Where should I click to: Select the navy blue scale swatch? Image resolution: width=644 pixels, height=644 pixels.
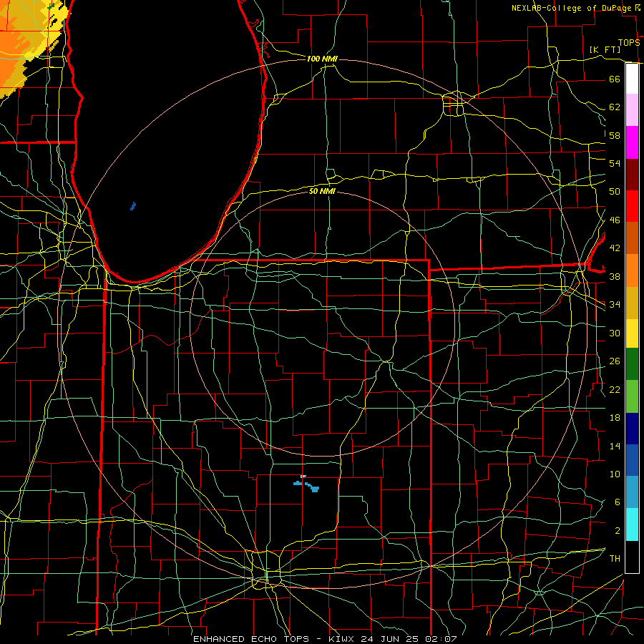click(632, 429)
